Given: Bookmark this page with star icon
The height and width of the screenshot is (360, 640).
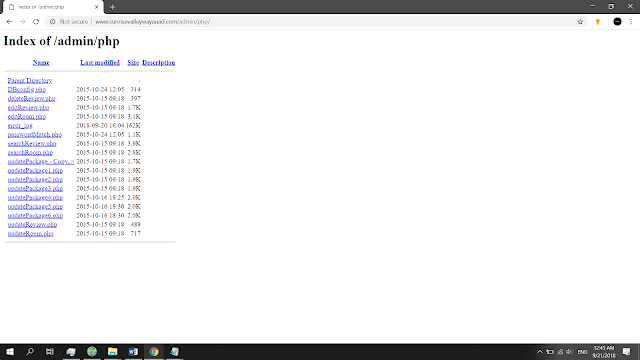Looking at the screenshot, I should pos(580,22).
